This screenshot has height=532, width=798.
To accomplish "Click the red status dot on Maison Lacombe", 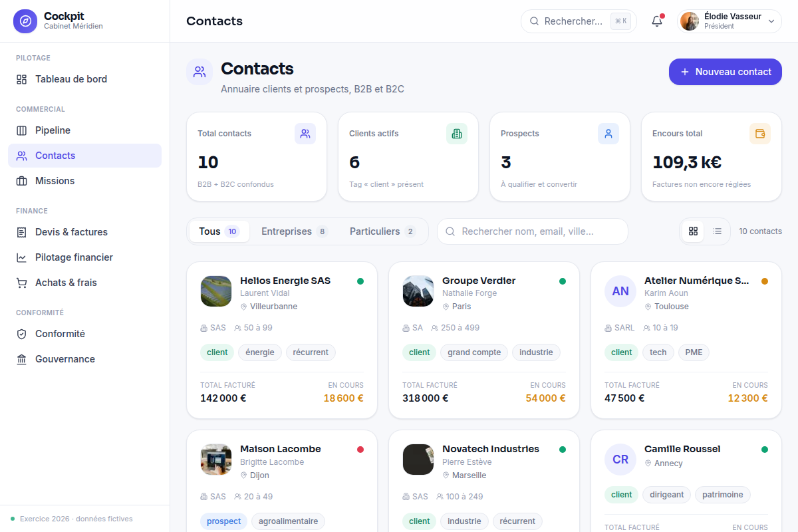I will [x=360, y=450].
